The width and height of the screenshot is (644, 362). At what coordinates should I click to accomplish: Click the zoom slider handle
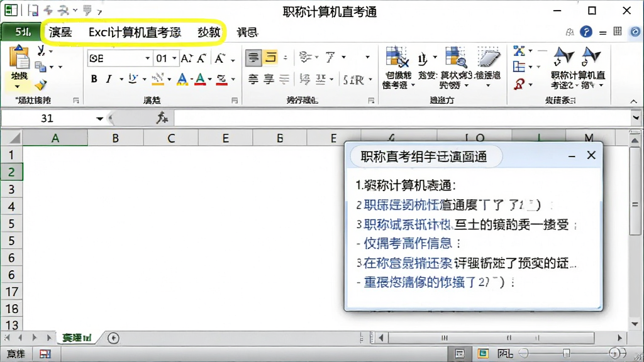[x=567, y=353]
